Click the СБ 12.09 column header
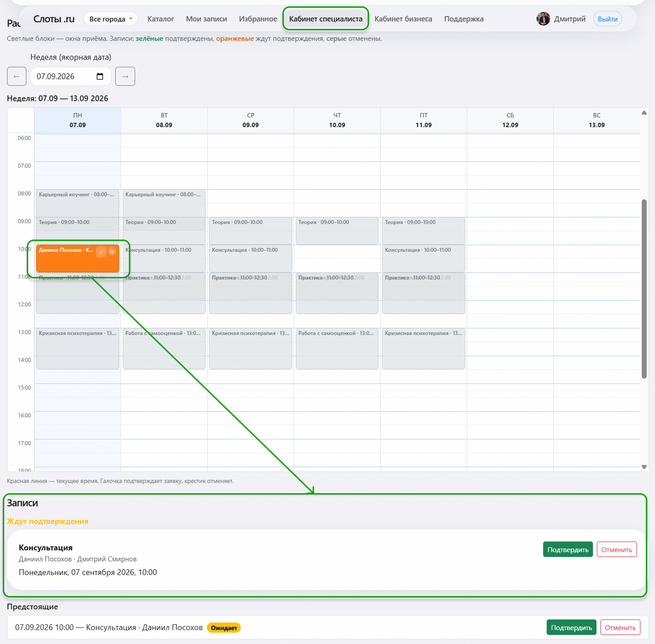This screenshot has width=655, height=644. click(510, 120)
